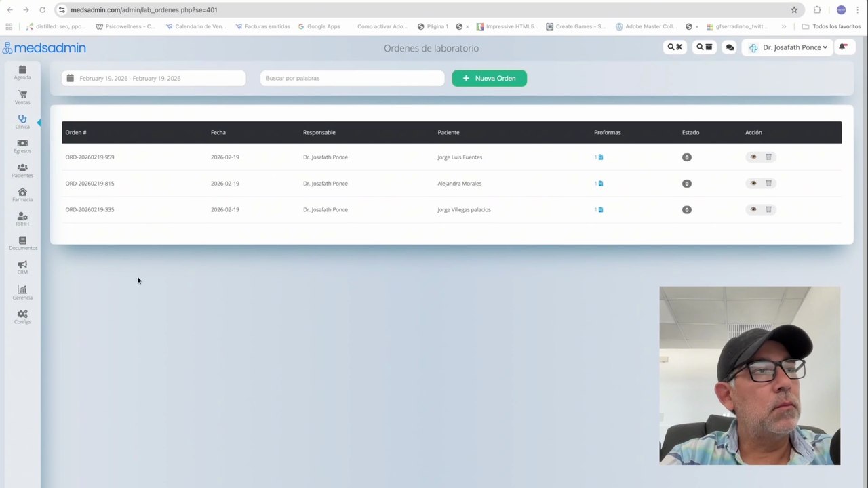The height and width of the screenshot is (488, 868).
Task: Delete order ORD-20260219-815
Action: pos(768,184)
